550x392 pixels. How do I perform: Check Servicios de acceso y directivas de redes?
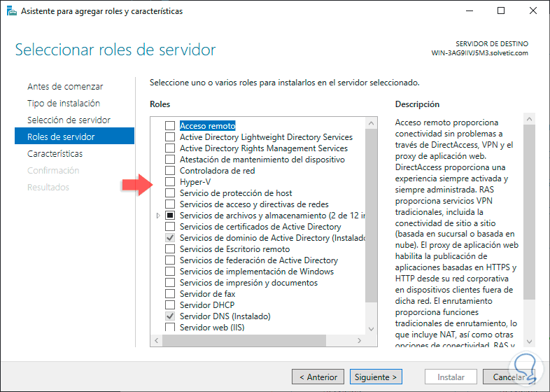(170, 204)
